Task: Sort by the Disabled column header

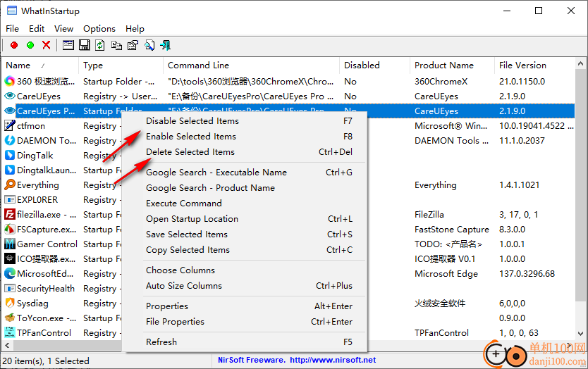Action: click(375, 65)
